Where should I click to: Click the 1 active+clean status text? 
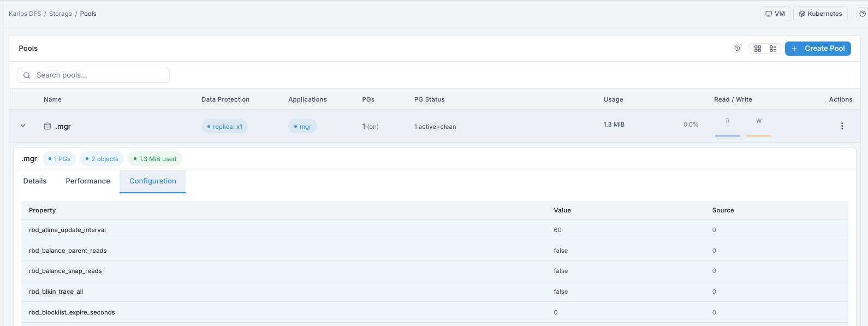pos(435,127)
